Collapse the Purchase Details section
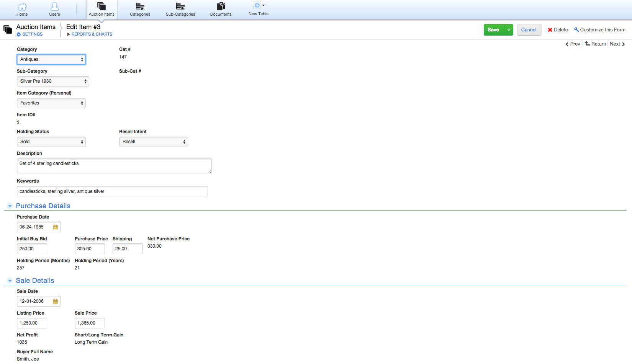Image resolution: width=632 pixels, height=364 pixels. (10, 206)
